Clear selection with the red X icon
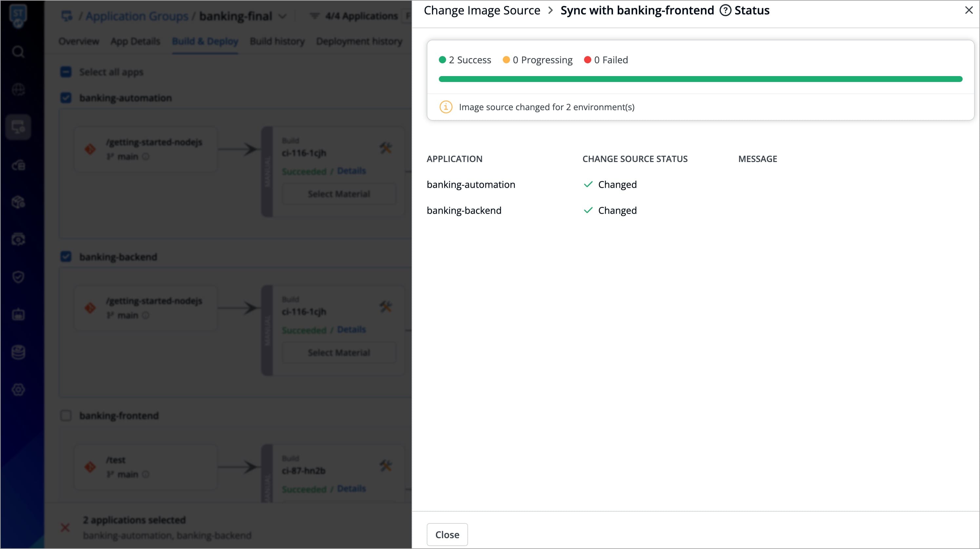 65,527
